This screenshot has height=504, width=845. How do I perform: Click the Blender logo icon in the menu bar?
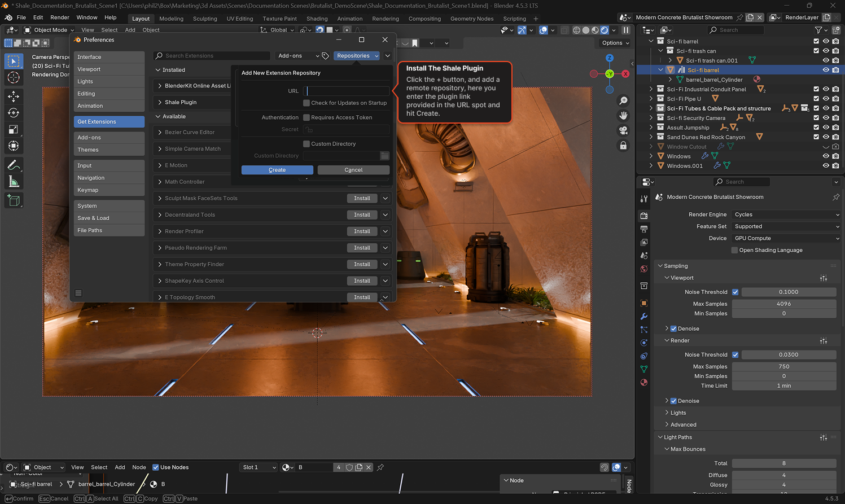[x=8, y=17]
